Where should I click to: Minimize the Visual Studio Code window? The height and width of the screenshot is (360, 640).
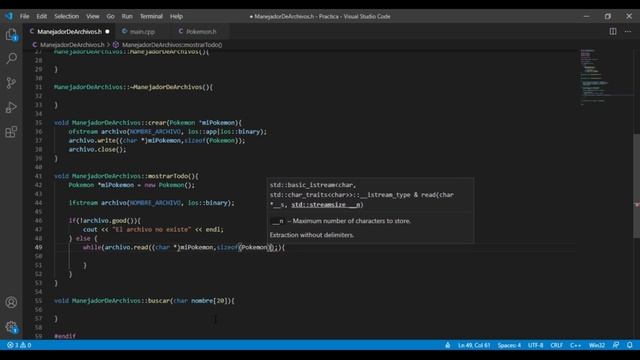(x=587, y=16)
